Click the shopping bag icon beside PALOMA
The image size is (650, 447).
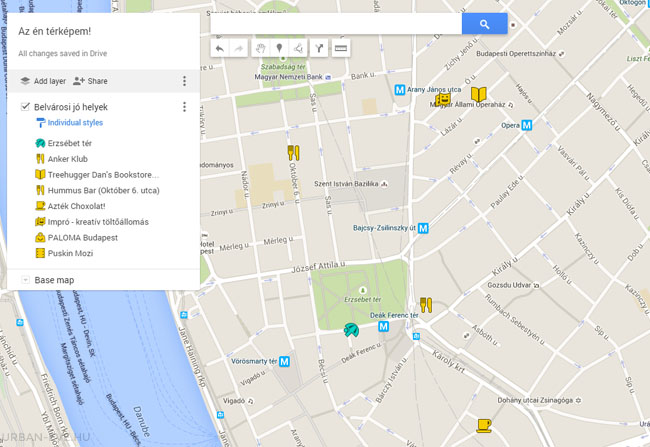(x=40, y=238)
